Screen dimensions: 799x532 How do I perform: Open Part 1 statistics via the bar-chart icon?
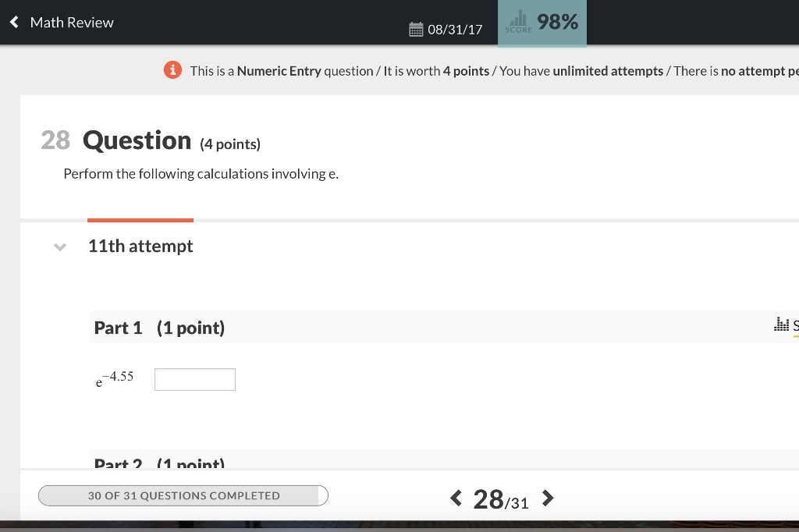[781, 323]
